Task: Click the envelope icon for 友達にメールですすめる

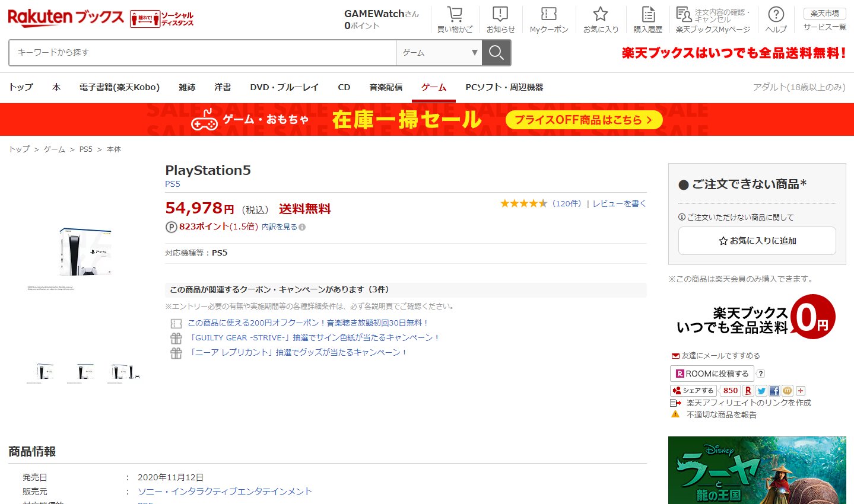Action: click(x=675, y=356)
